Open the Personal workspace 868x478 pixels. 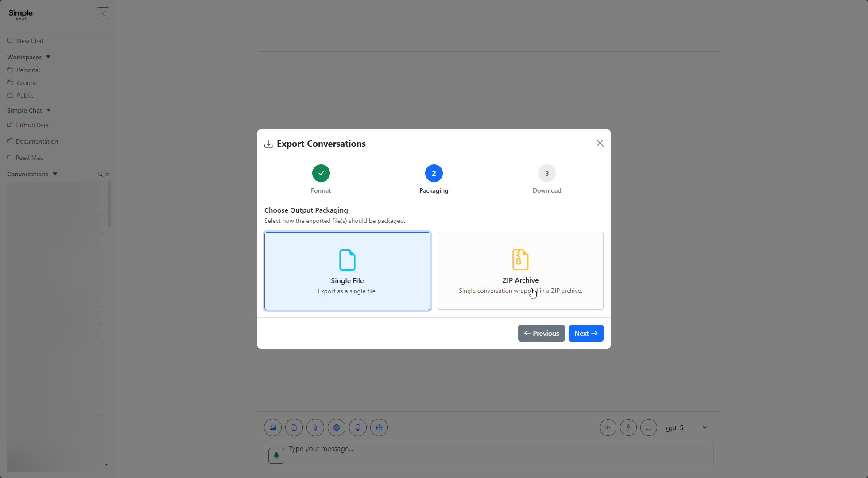click(28, 70)
